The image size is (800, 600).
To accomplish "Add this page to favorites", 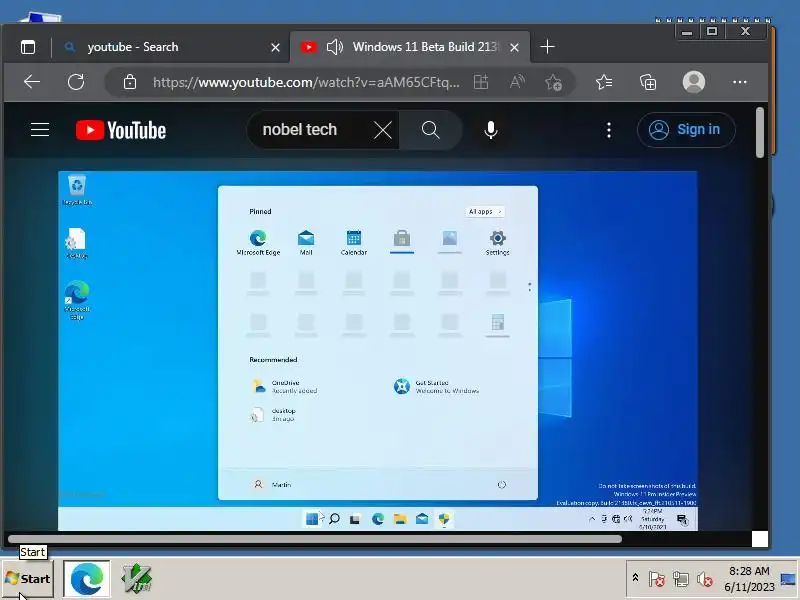I will coord(554,82).
